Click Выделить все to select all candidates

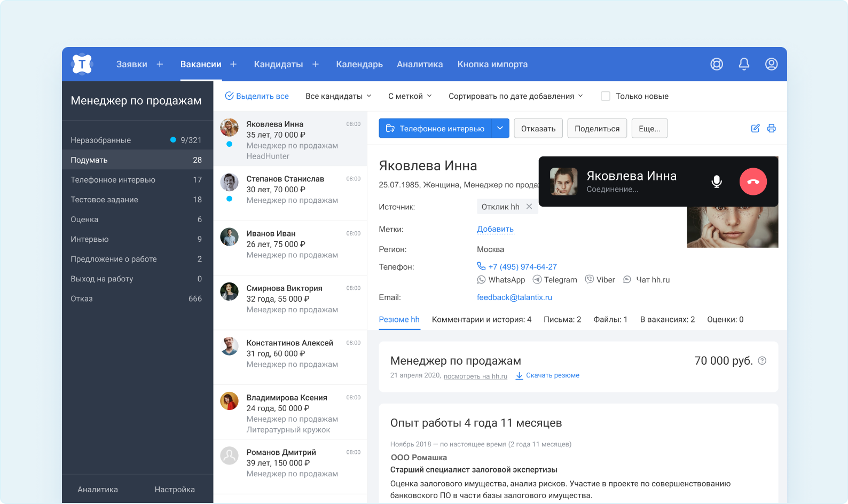click(x=257, y=96)
